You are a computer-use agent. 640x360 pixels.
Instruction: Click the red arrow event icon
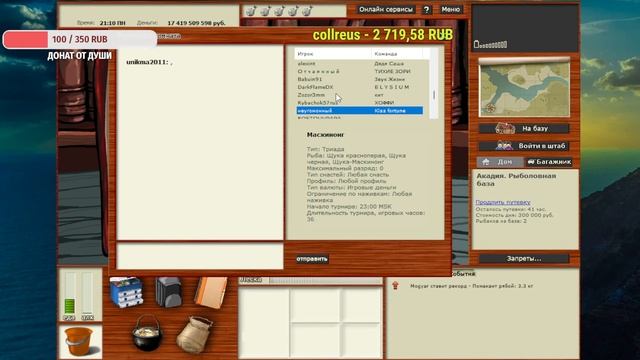(x=395, y=285)
